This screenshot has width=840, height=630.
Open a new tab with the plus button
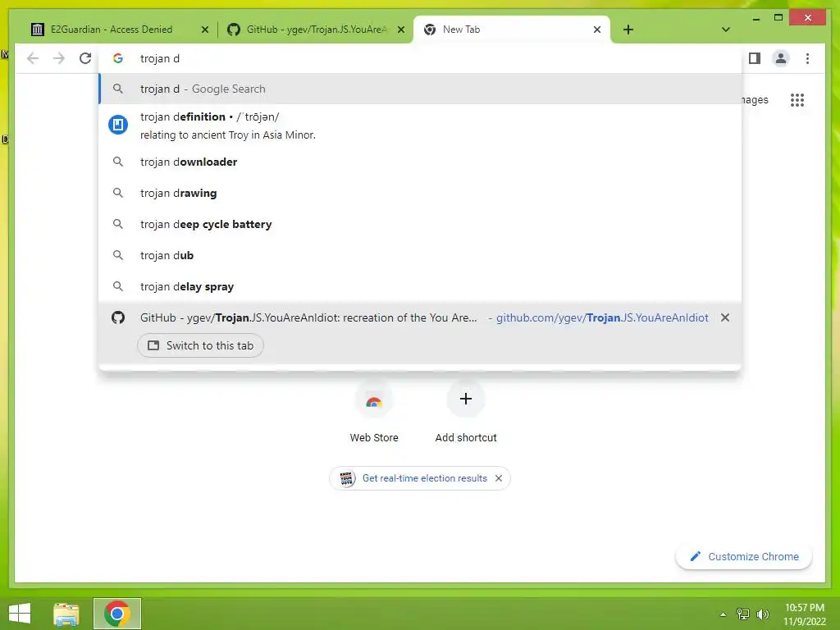(x=628, y=30)
